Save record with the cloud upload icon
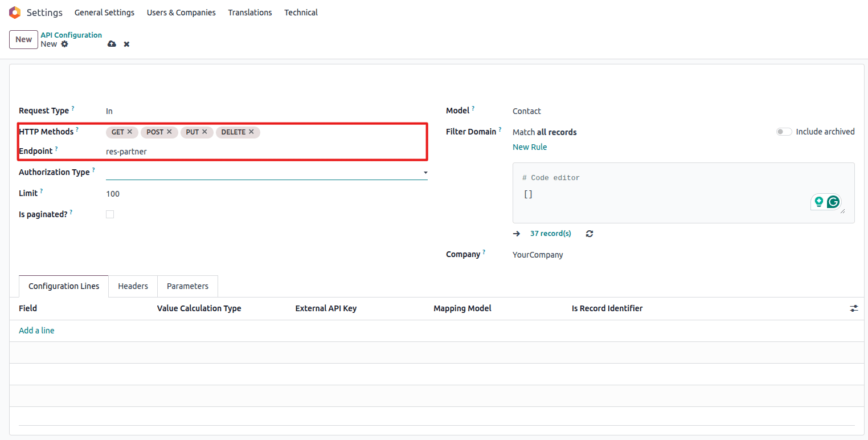The image size is (868, 440). coord(112,44)
